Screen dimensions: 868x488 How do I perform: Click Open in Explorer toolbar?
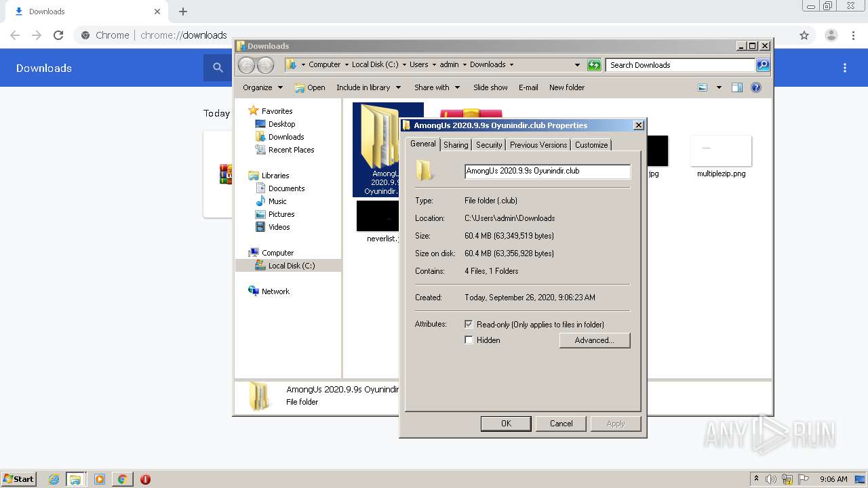310,87
